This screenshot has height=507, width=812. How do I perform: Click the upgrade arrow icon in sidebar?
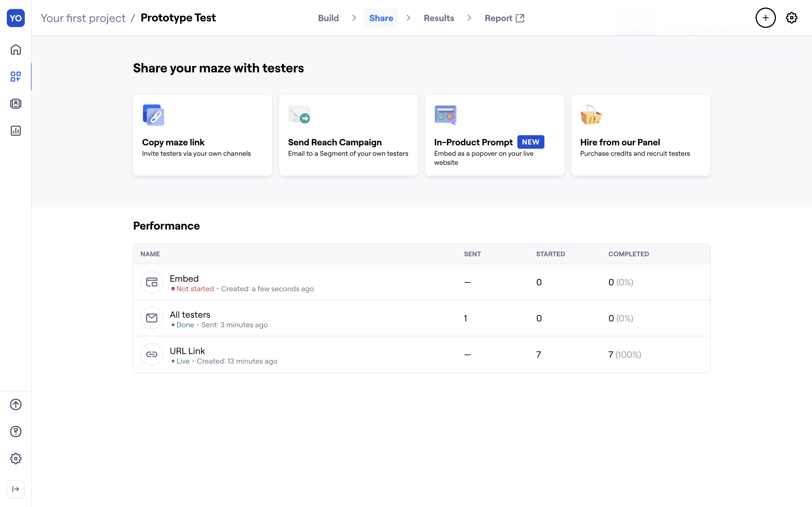click(x=16, y=404)
